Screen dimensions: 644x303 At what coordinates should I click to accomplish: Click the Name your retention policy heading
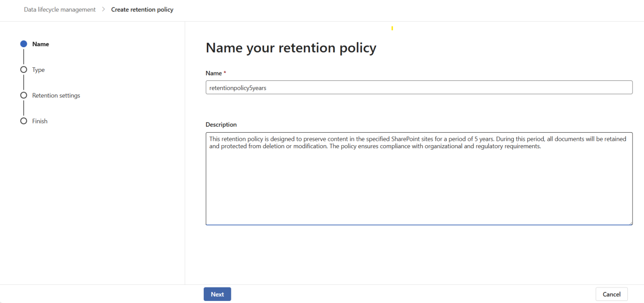click(x=290, y=47)
